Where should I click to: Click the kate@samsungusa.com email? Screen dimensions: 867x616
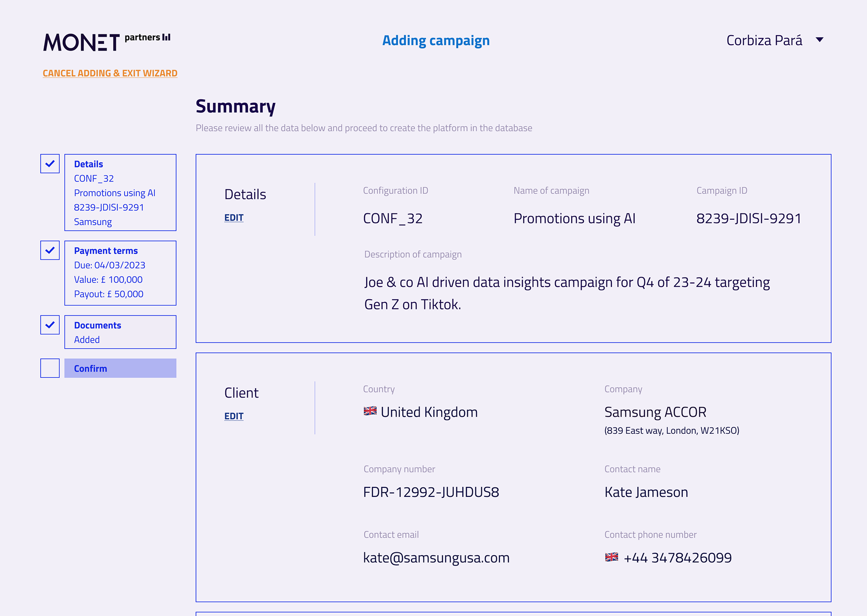pos(436,558)
